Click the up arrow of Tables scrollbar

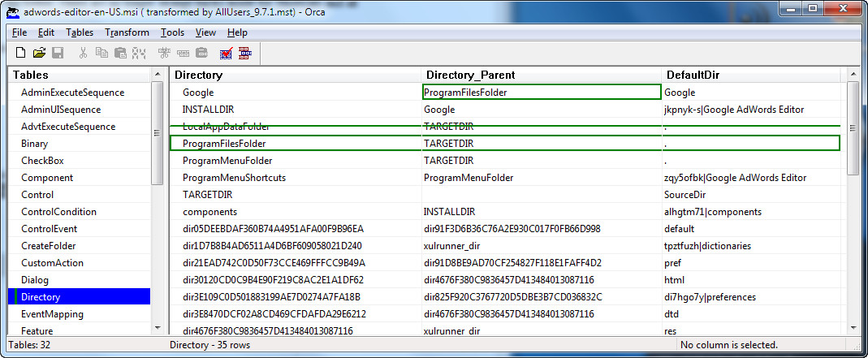point(158,75)
